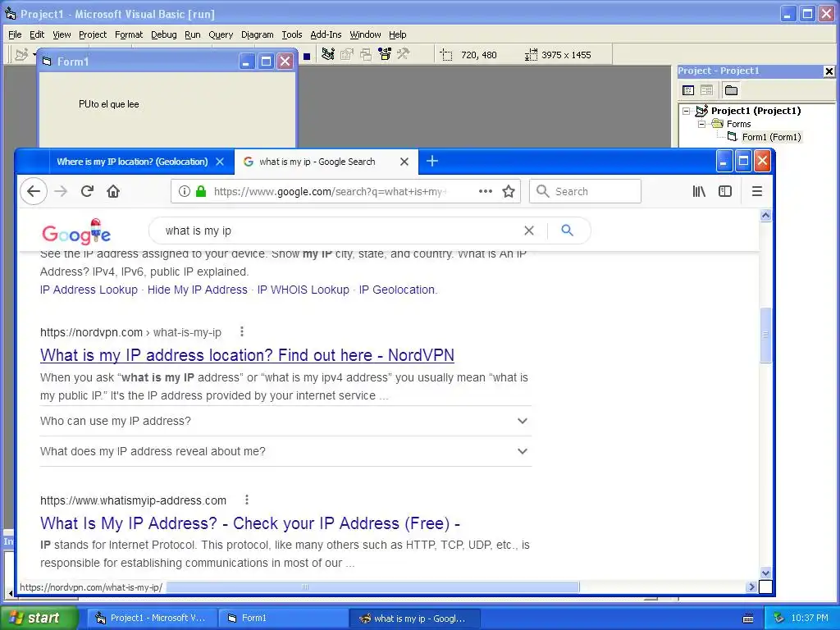Screen dimensions: 840x630
Task: Close 'Where is my IP location?' tab
Action: pyautogui.click(x=220, y=162)
